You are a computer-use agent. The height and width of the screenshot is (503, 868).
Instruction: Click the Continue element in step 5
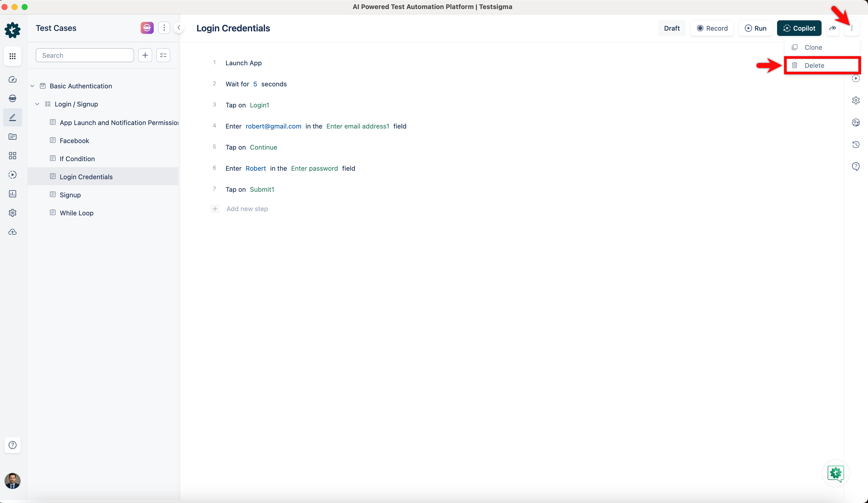click(263, 147)
